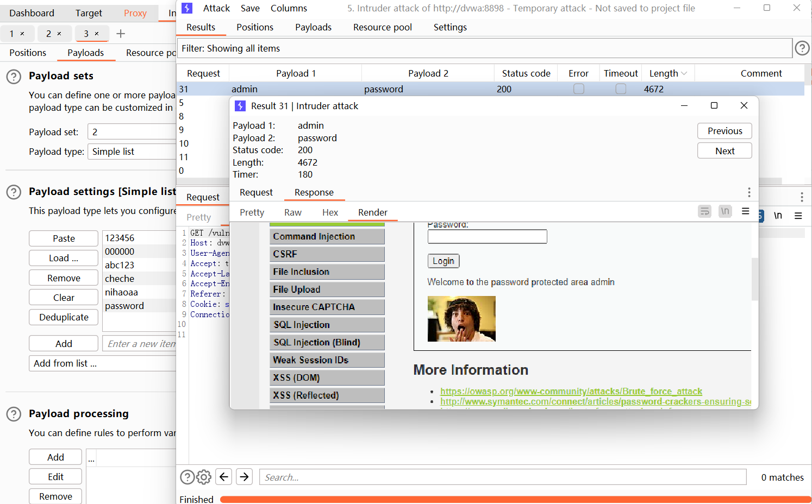Close Intruder tab 2
812x504 pixels.
tap(59, 34)
